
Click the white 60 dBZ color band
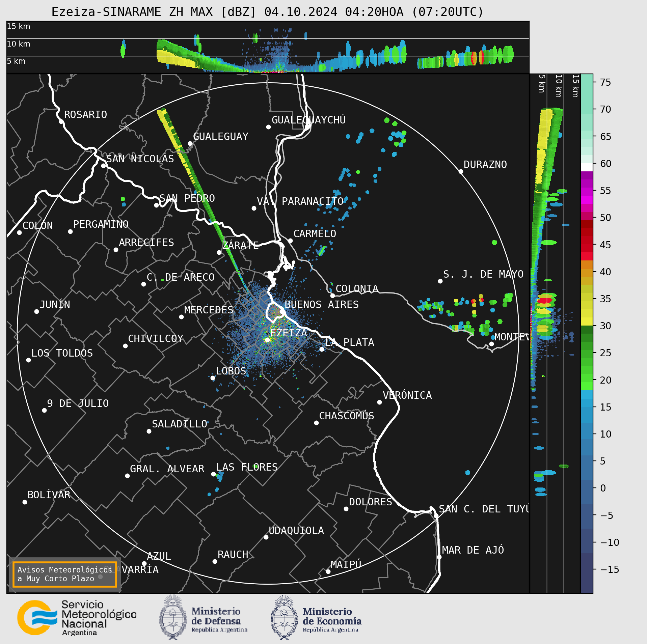tap(587, 167)
